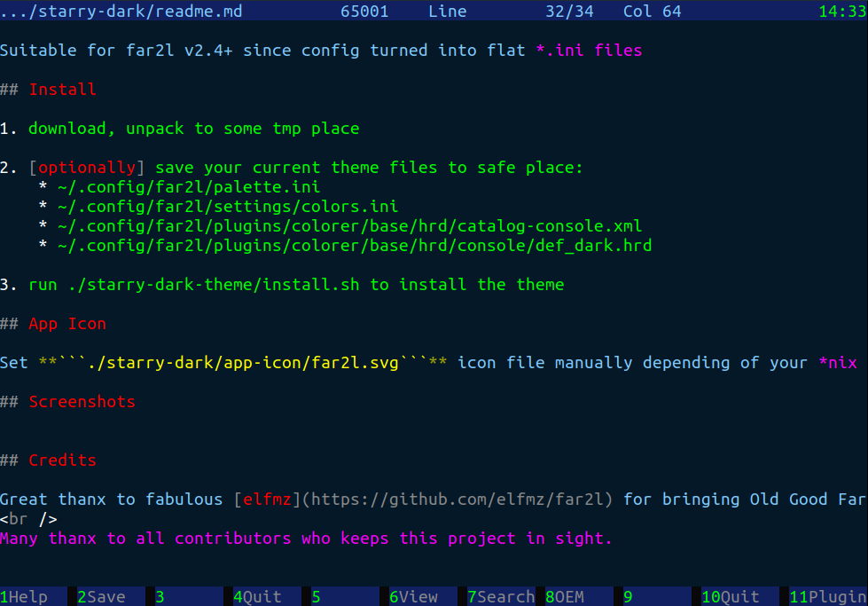Click the 1Help function key
Image resolution: width=868 pixels, height=606 pixels.
[x=34, y=596]
